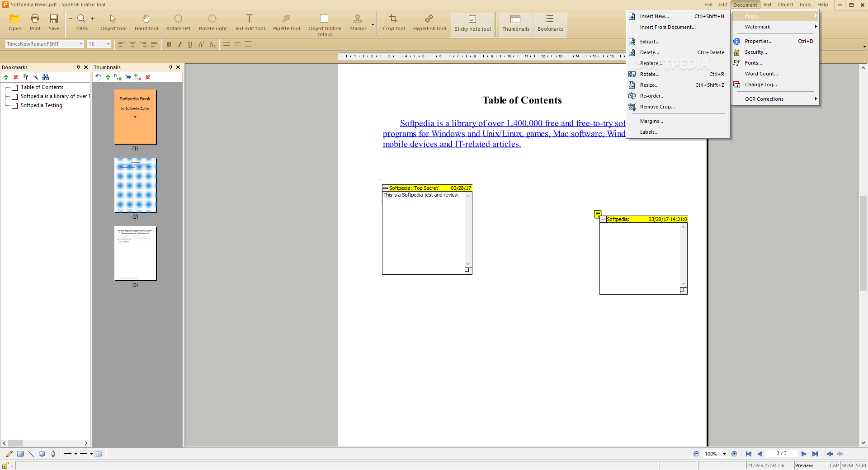Choose Security... from Document menu
868x470 pixels.
coord(775,52)
